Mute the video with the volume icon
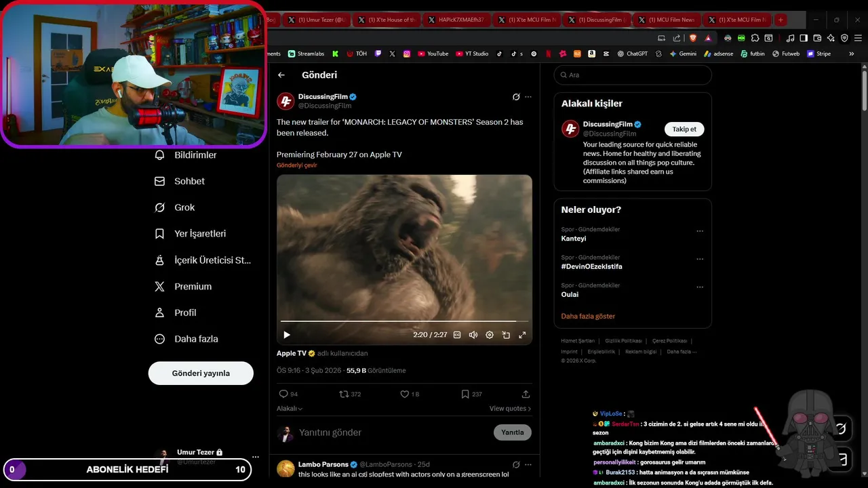Image resolution: width=868 pixels, height=488 pixels. tap(473, 335)
